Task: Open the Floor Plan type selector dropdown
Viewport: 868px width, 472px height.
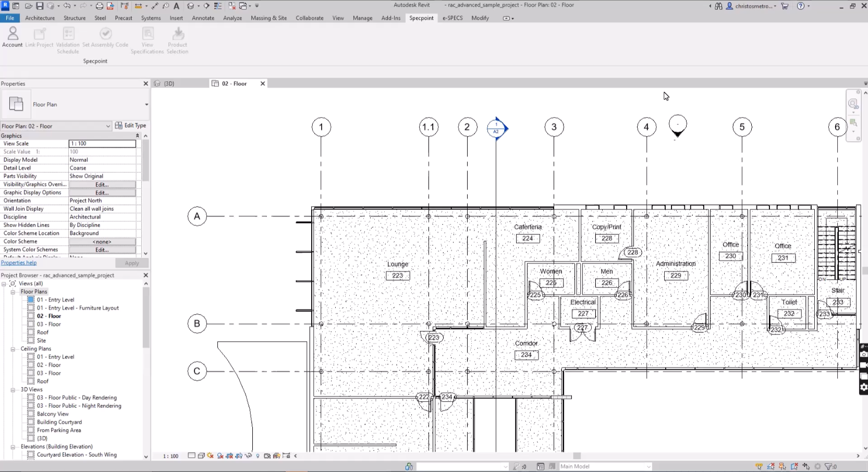Action: click(146, 105)
